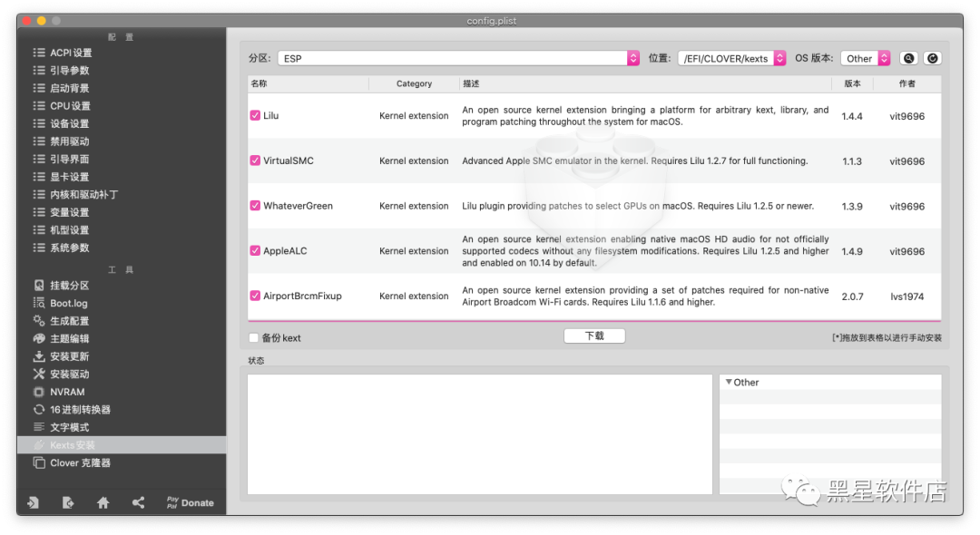Sort by the 名称 column header
Image resolution: width=980 pixels, height=535 pixels.
click(x=309, y=83)
